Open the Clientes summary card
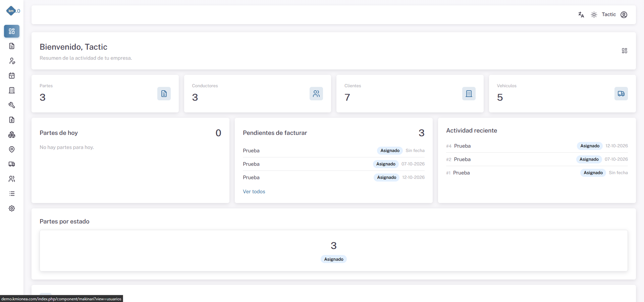 [x=410, y=94]
